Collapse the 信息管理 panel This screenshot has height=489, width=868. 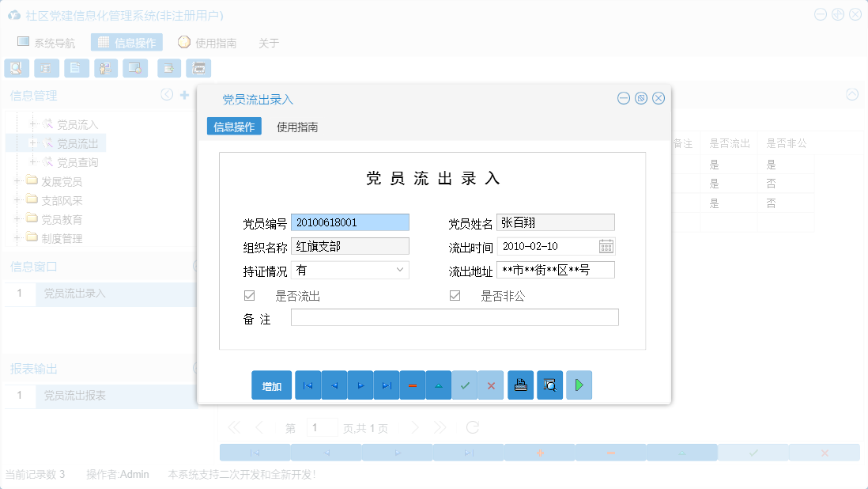tap(166, 94)
